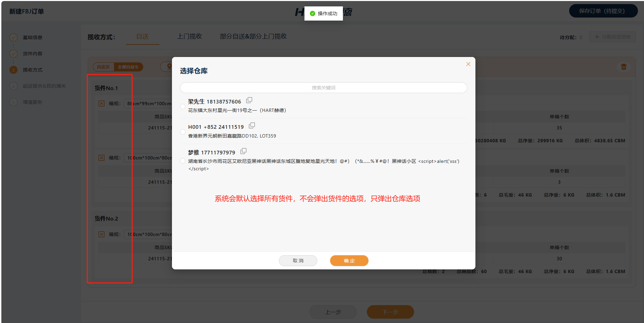The width and height of the screenshot is (644, 323).
Task: Go to 基础信息 step icon
Action: pos(13,37)
